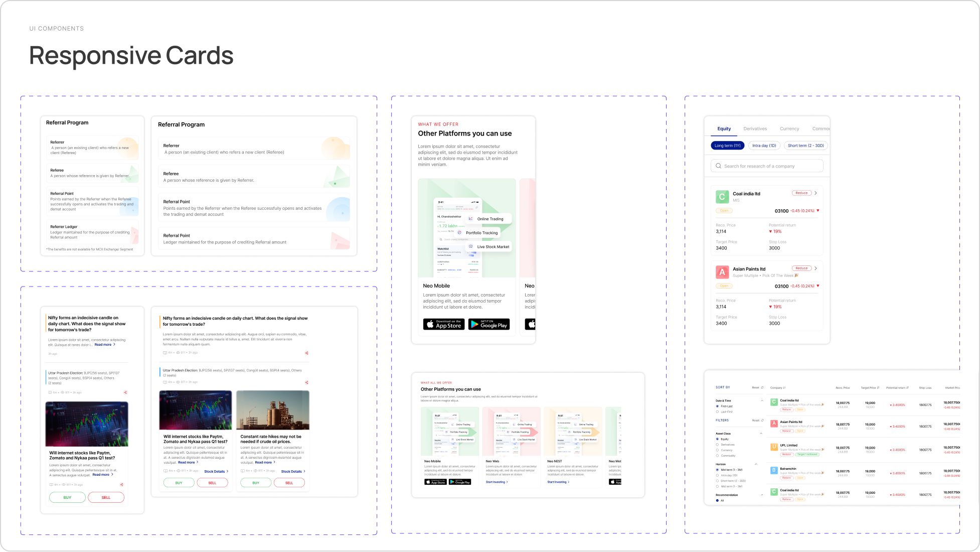Click the sort icon beside the Target Price header

[x=878, y=387]
